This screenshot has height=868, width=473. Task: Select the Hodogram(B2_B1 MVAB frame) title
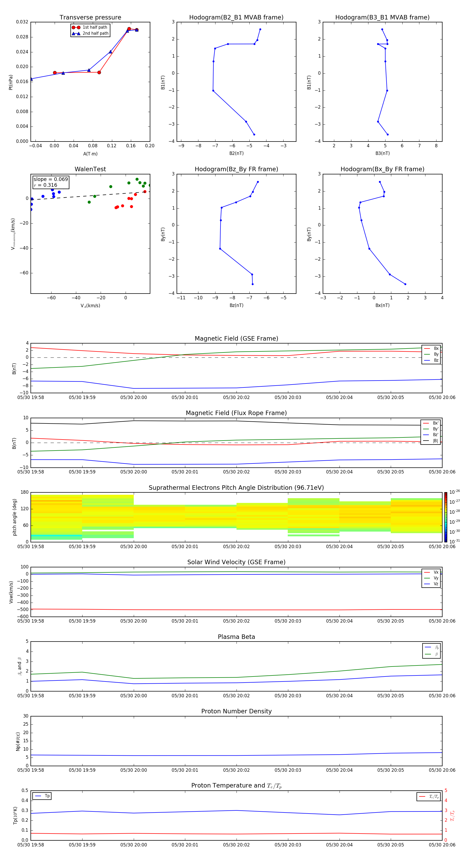[236, 18]
